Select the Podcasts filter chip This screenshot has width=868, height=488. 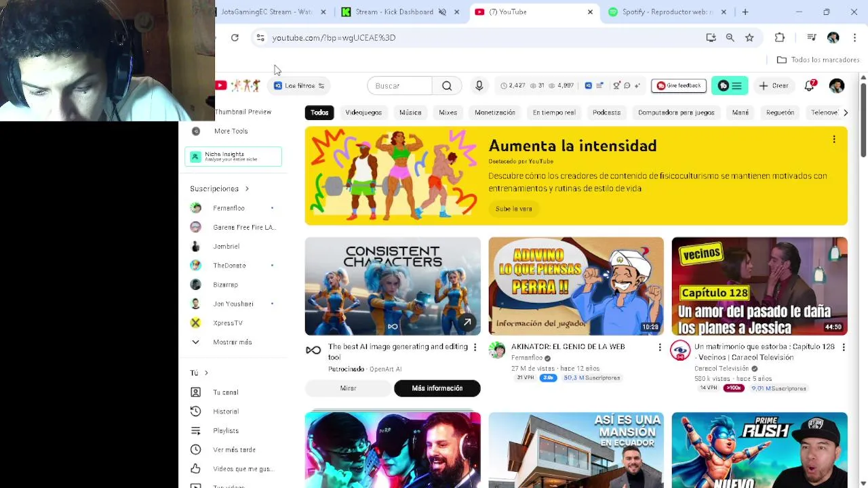pyautogui.click(x=606, y=113)
